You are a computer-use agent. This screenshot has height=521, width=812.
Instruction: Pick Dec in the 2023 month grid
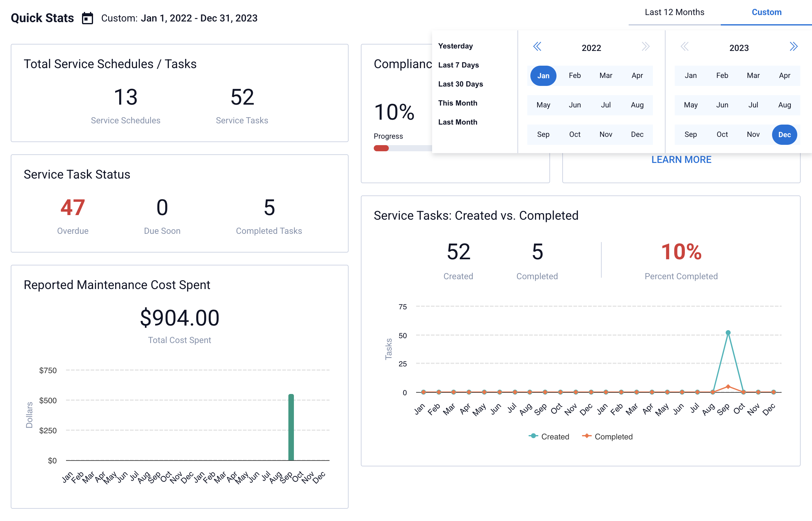(784, 135)
